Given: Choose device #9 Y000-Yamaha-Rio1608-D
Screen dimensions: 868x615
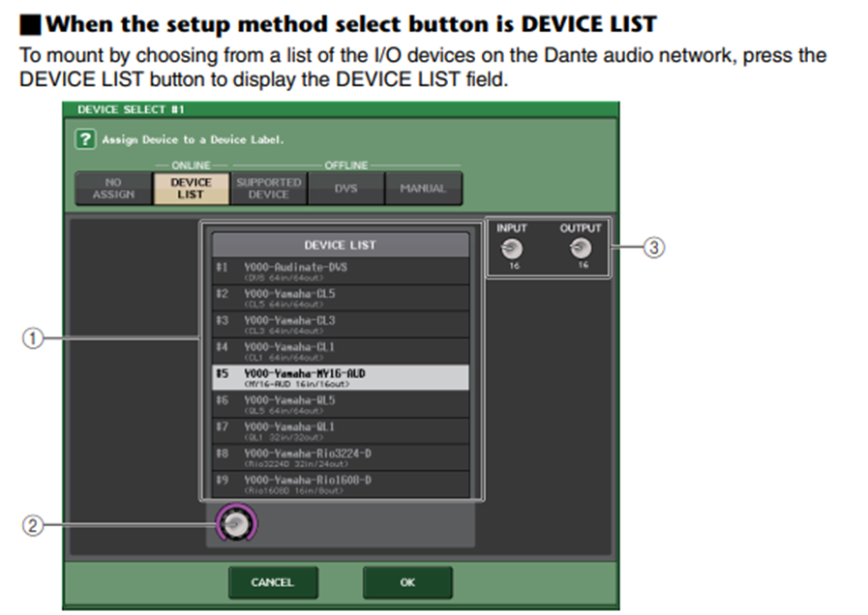Looking at the screenshot, I should pos(340,483).
